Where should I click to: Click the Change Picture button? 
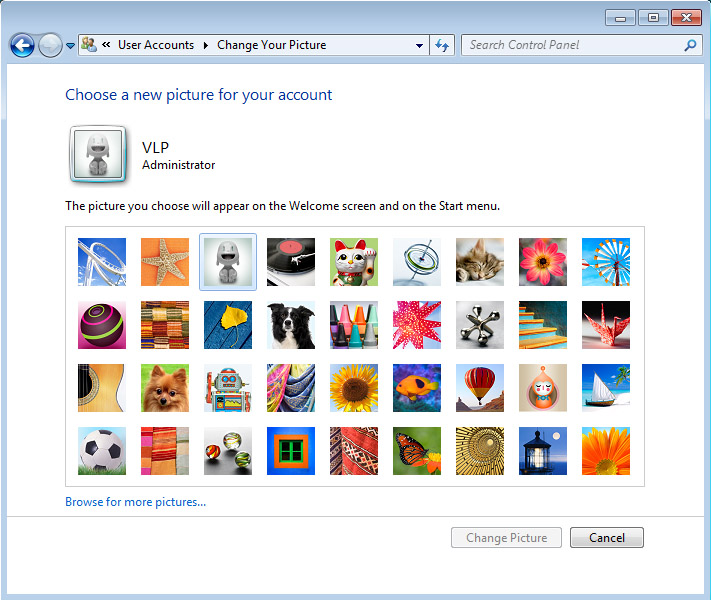[x=506, y=537]
